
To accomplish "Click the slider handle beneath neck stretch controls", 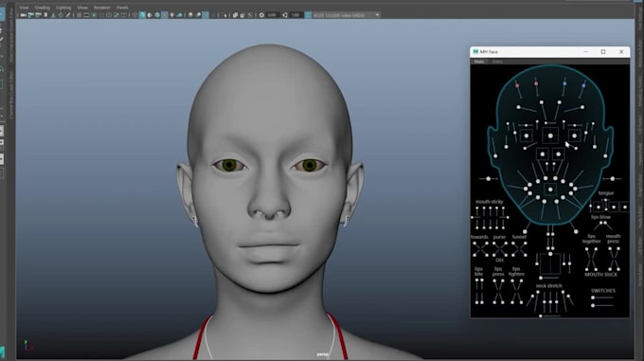I will tap(541, 316).
